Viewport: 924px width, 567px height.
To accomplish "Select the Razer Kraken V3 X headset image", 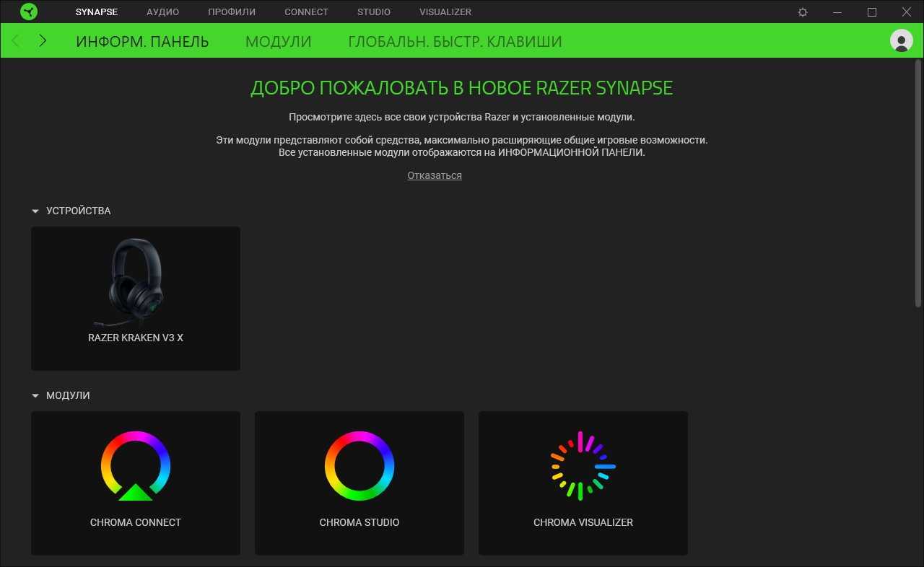I will pyautogui.click(x=136, y=281).
